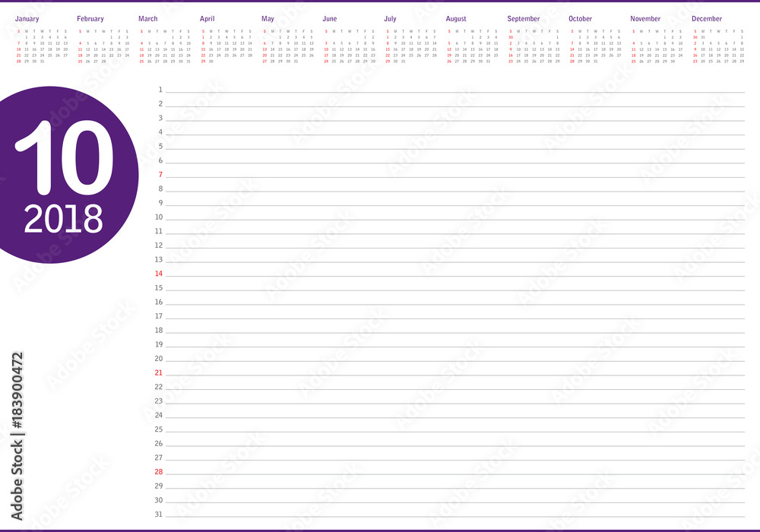Click the red day 7 in the planner list
760x532 pixels.
pos(160,175)
